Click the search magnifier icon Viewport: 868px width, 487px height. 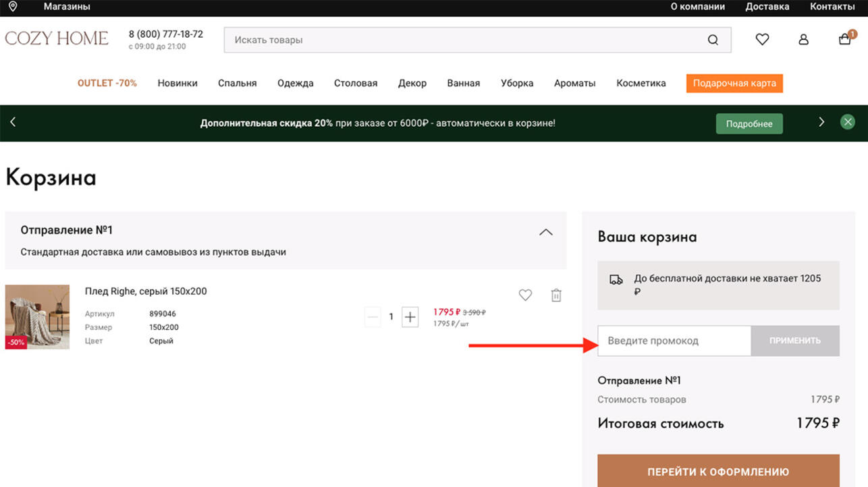[x=713, y=40]
